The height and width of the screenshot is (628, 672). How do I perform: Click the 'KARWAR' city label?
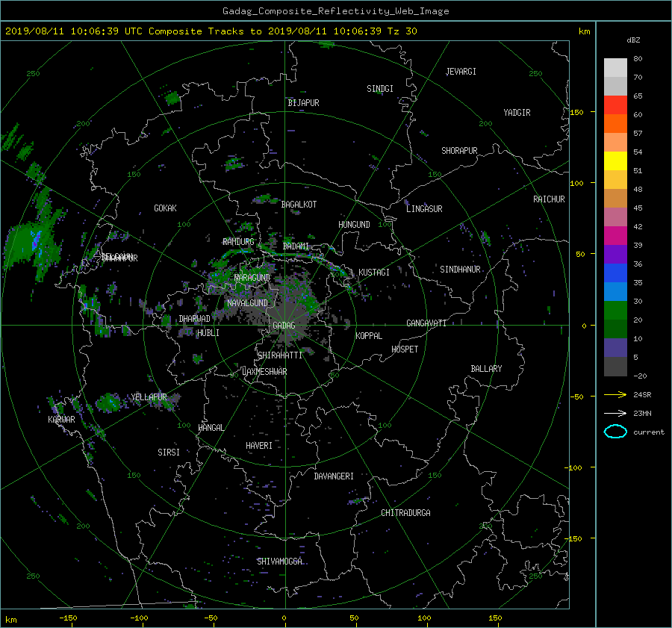pos(61,419)
